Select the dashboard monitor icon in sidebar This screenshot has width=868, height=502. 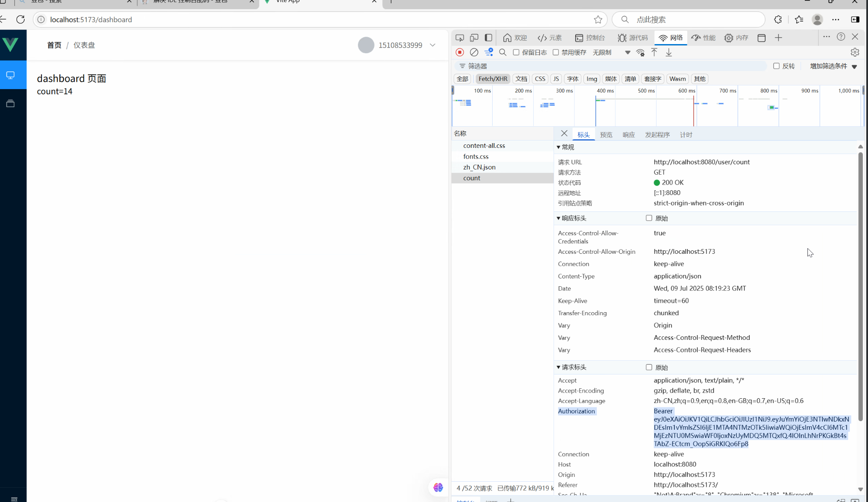coord(10,75)
